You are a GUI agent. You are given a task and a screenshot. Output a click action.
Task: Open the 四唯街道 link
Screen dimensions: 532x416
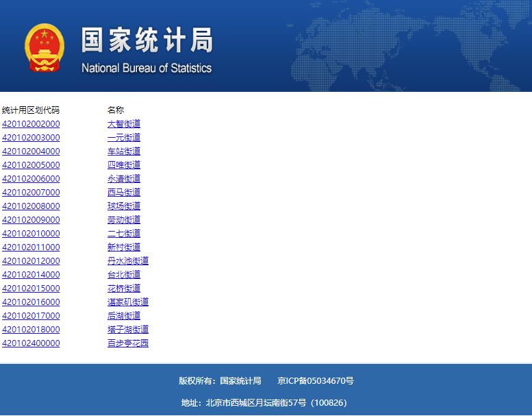pos(124,165)
